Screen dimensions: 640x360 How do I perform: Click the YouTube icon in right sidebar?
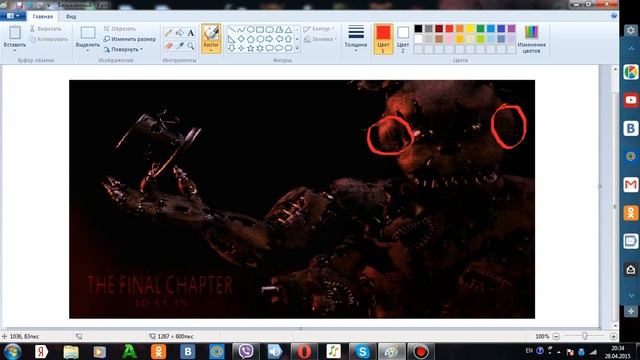tap(631, 100)
